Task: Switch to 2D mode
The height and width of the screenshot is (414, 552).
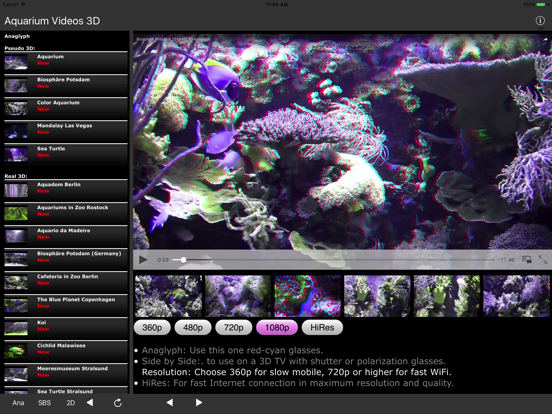Action: point(71,403)
